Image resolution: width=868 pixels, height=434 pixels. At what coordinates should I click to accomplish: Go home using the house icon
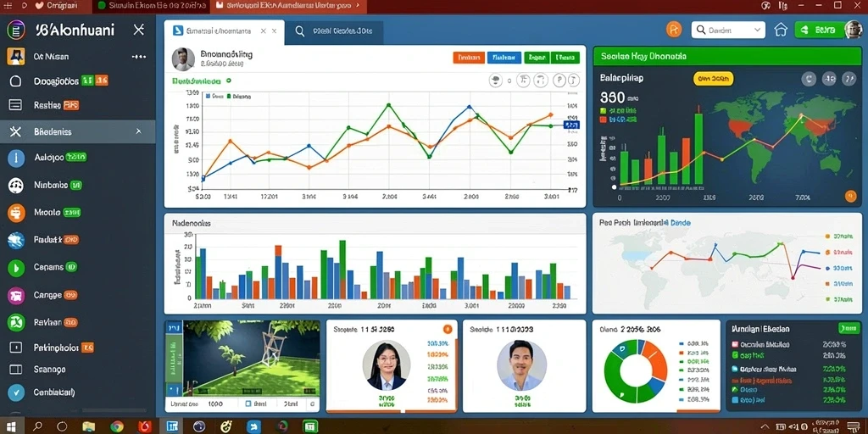point(781,30)
